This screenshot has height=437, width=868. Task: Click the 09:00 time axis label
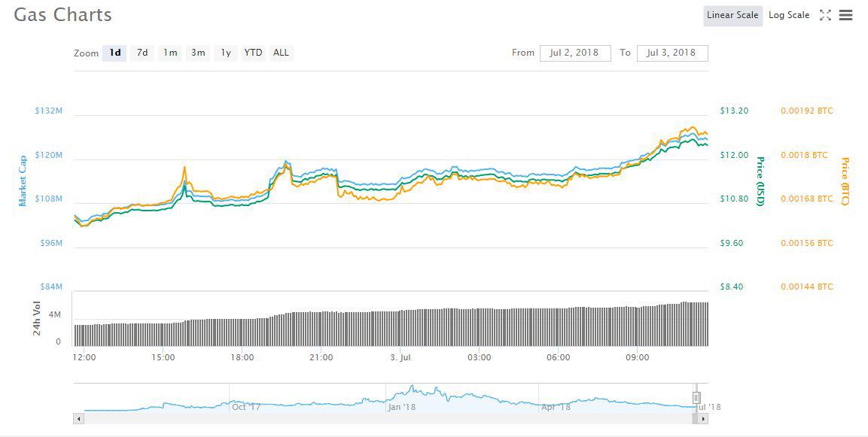(x=637, y=357)
